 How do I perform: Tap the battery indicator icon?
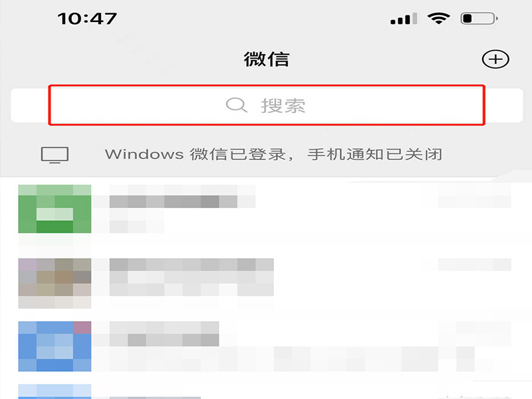(479, 19)
